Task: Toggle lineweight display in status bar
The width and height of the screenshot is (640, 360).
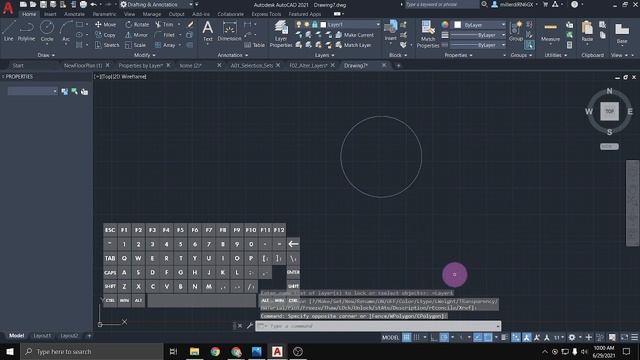Action: point(504,337)
